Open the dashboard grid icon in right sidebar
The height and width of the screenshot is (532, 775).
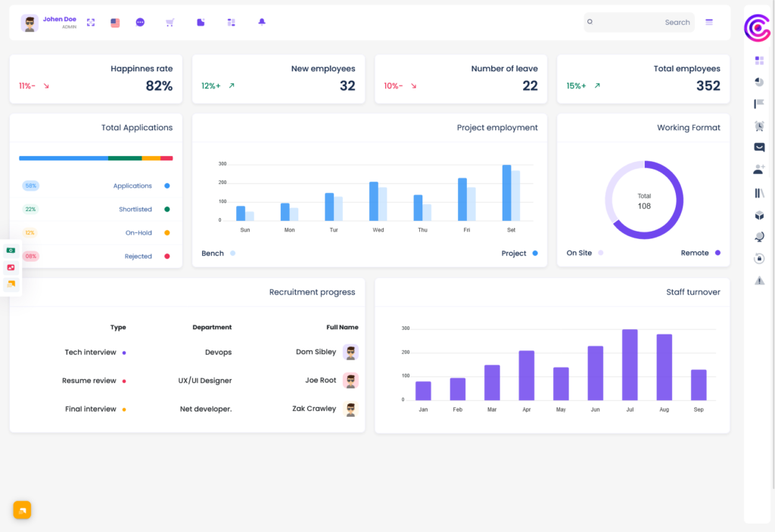[x=759, y=60]
